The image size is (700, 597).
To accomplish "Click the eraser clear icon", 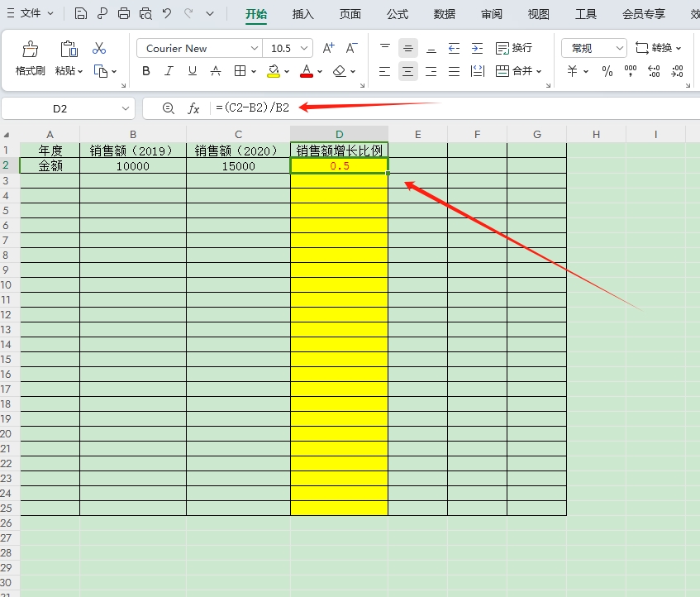I will coord(340,71).
